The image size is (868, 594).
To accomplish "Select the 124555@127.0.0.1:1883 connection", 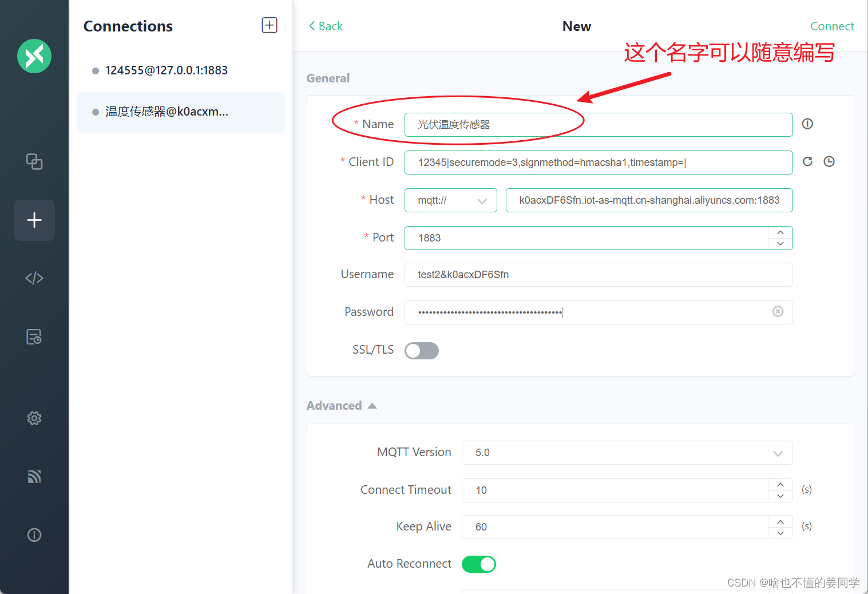I will (x=167, y=70).
